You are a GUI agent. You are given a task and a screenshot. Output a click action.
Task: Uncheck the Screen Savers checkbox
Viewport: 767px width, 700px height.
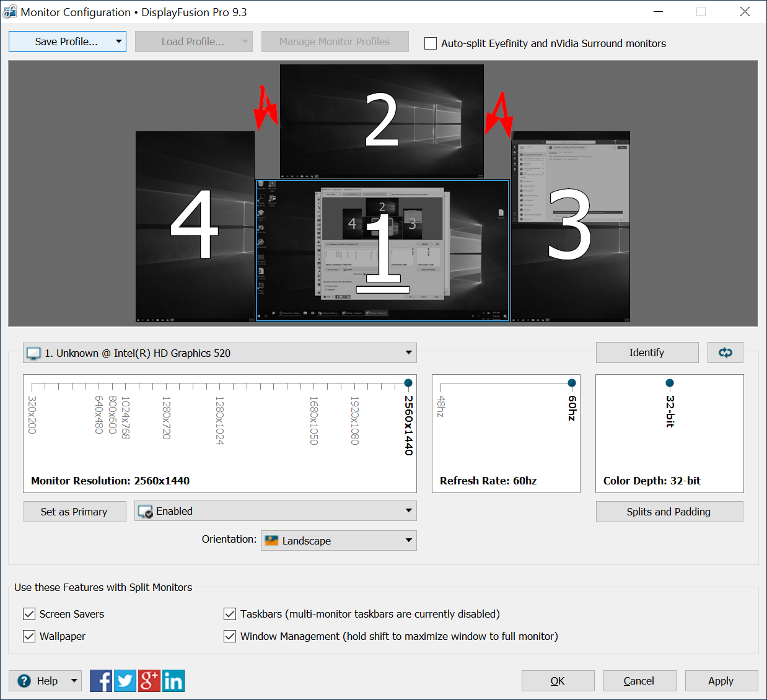coord(29,614)
